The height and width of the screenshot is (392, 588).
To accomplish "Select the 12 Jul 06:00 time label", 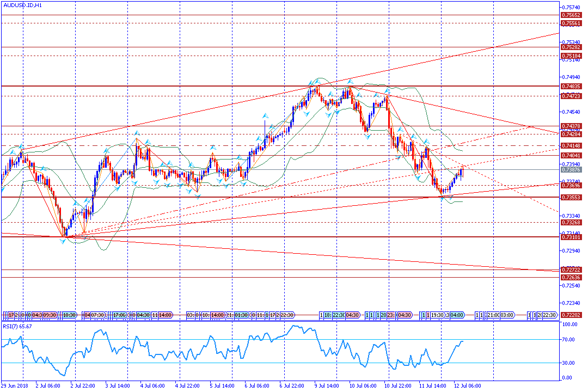I will [467, 386].
